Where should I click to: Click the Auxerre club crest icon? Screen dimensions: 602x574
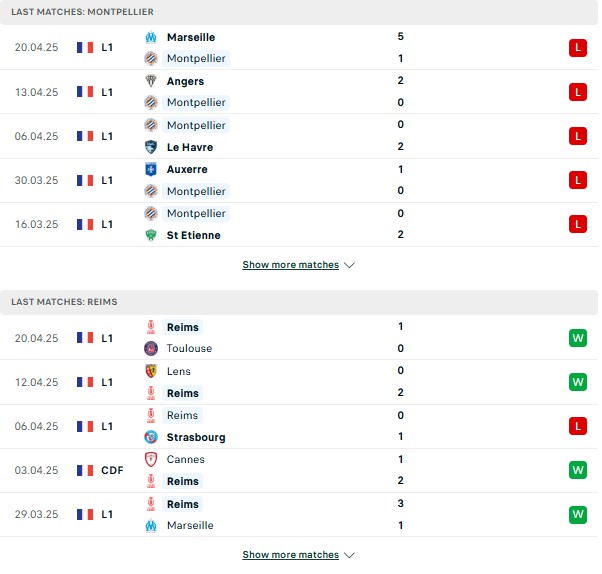(x=151, y=169)
